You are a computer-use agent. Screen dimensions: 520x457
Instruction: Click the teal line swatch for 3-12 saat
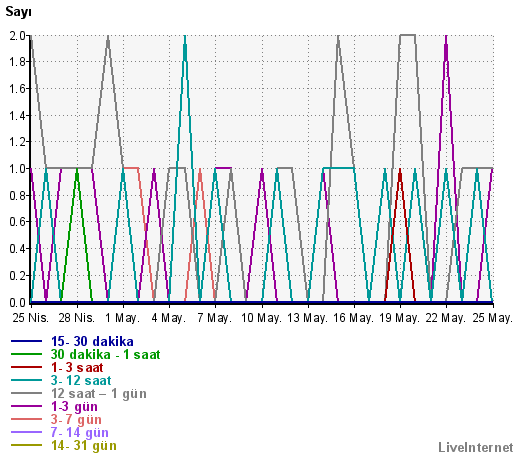(x=26, y=380)
